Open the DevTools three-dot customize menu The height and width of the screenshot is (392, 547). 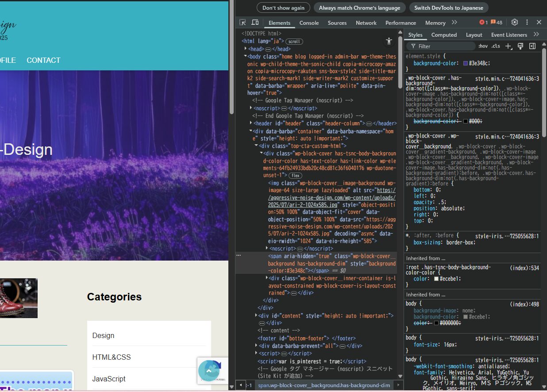[x=527, y=23]
